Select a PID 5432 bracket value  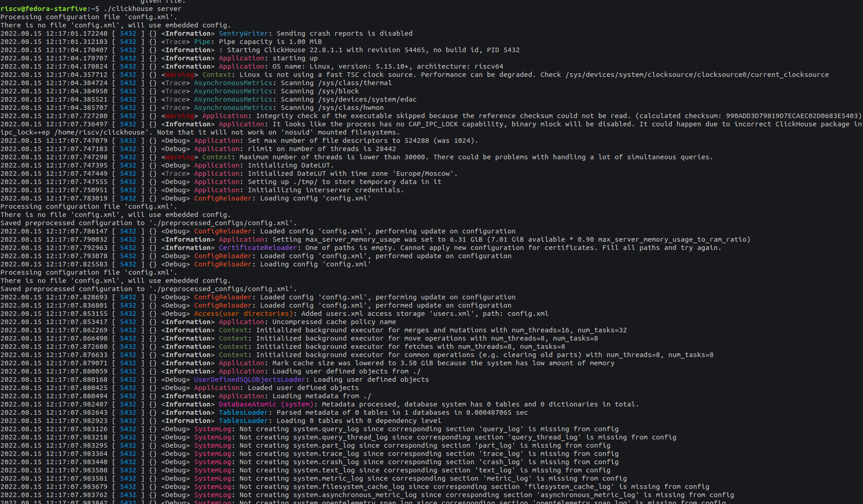coord(128,33)
